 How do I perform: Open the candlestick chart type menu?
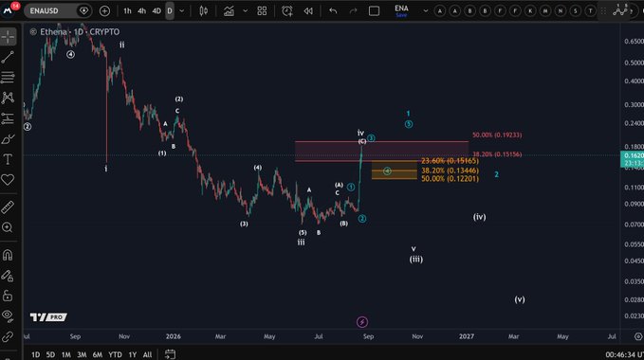(x=203, y=11)
